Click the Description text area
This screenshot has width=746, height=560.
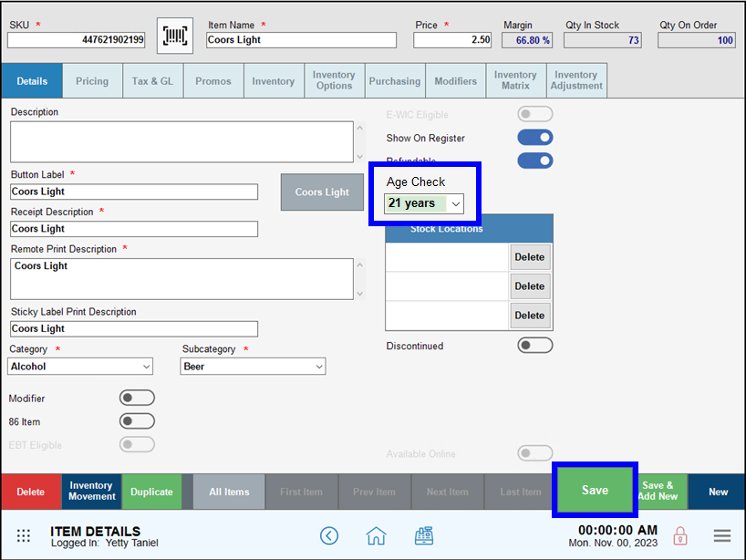click(181, 141)
